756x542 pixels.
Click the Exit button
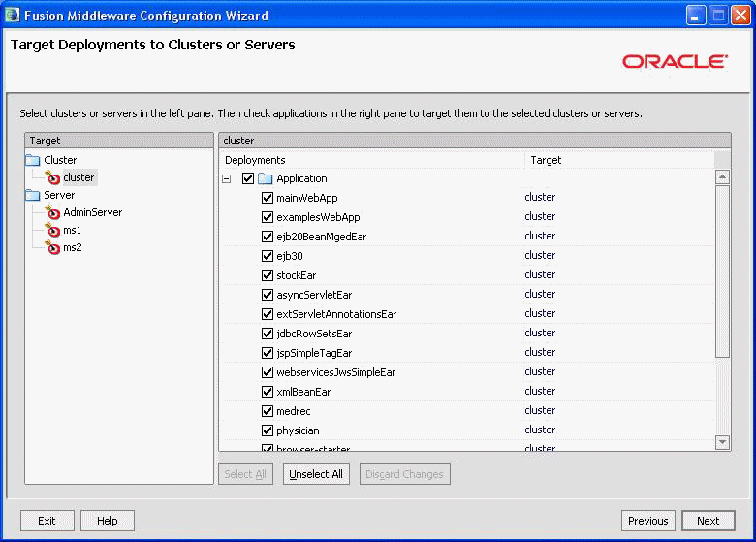[47, 521]
